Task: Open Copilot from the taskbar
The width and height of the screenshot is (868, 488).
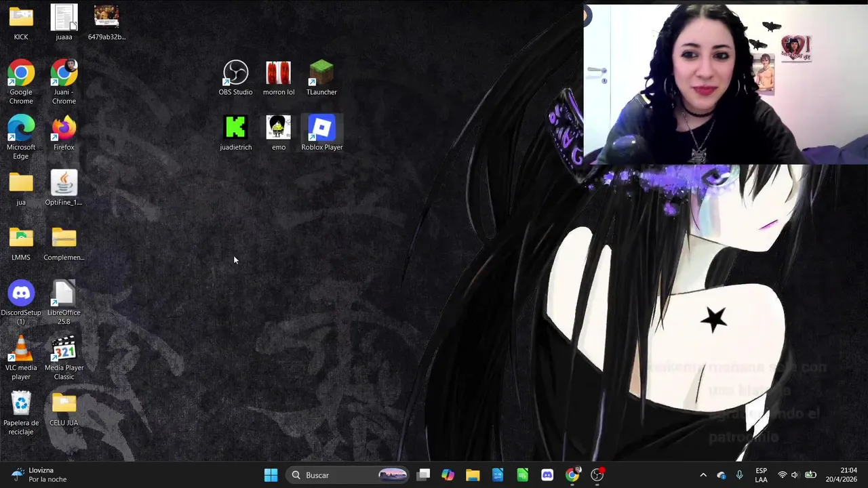Action: tap(448, 475)
